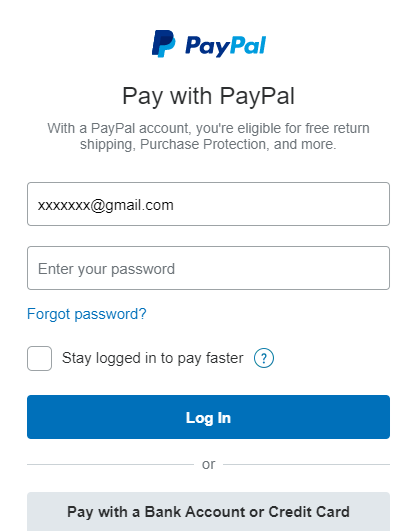Click the PayPal wordmark beside the emblem
401x531 pixels.
[x=226, y=46]
